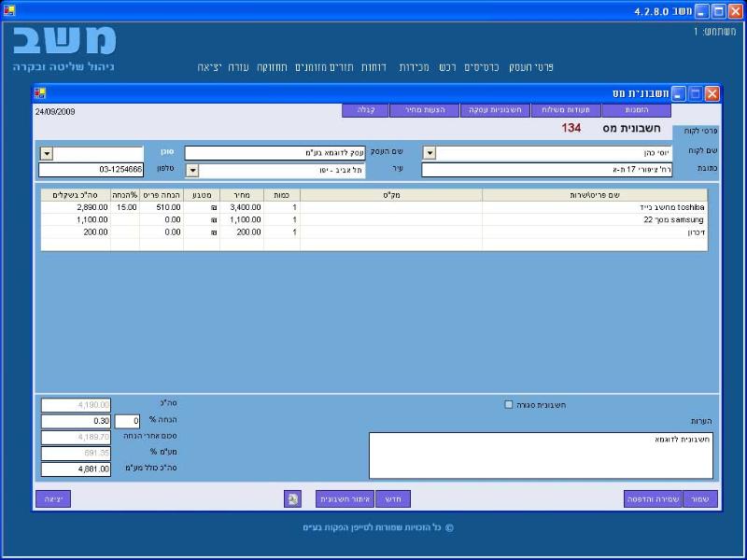Click the כמות column header

[x=282, y=195]
